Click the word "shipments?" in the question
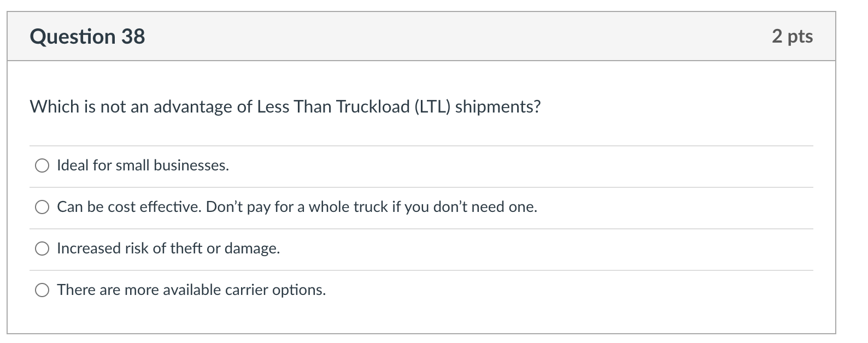The image size is (868, 343). click(497, 107)
